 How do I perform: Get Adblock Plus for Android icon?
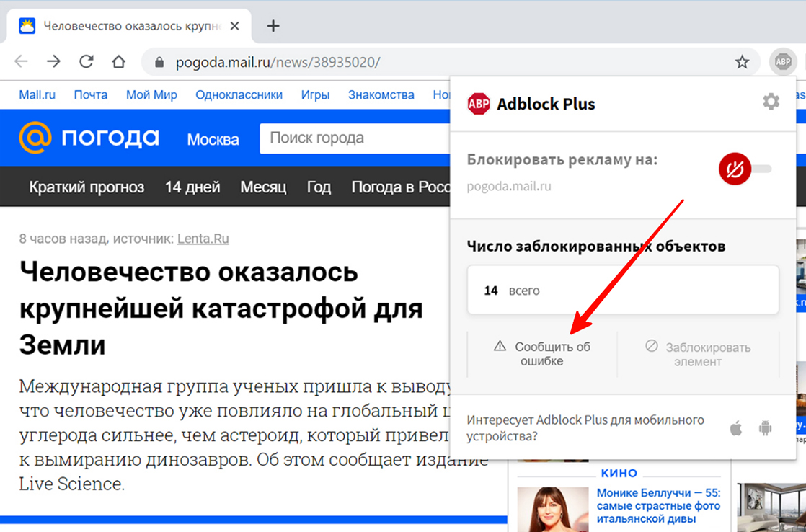click(x=766, y=427)
